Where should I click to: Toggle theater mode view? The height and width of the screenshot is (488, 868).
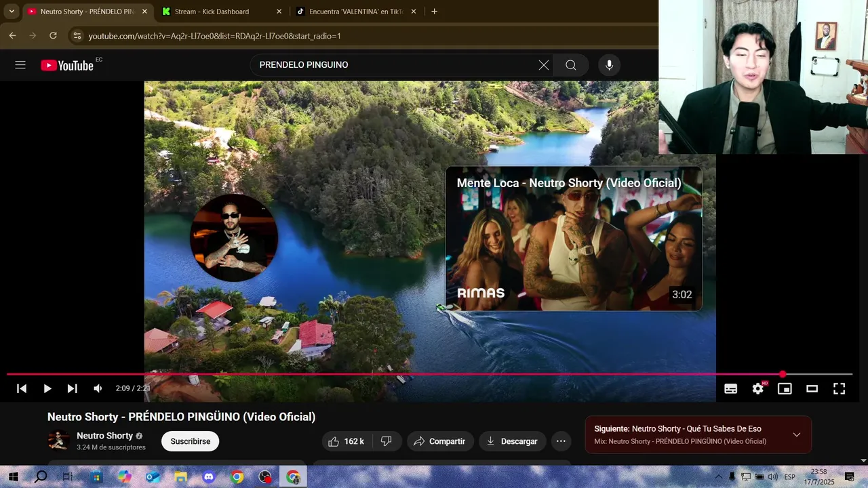pos(812,388)
